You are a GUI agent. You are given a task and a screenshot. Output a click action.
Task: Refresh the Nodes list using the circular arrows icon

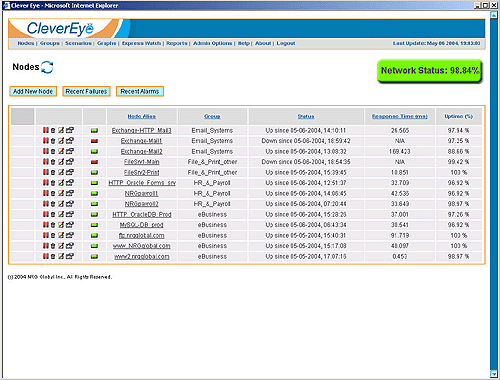(x=47, y=67)
